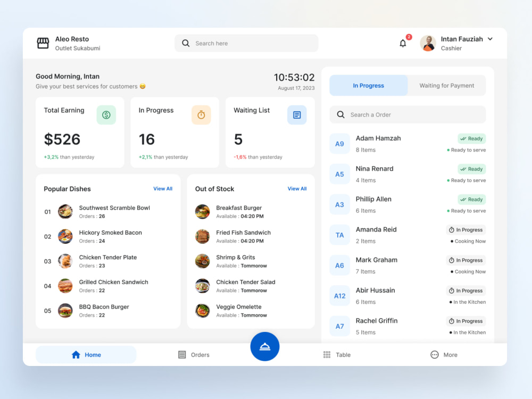
Task: Click the notification badge showing 2
Action: tap(409, 37)
